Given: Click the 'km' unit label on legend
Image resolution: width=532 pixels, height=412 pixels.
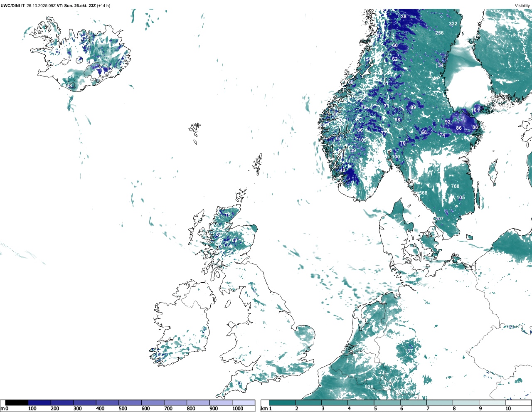Looking at the screenshot, I should click(x=264, y=409).
